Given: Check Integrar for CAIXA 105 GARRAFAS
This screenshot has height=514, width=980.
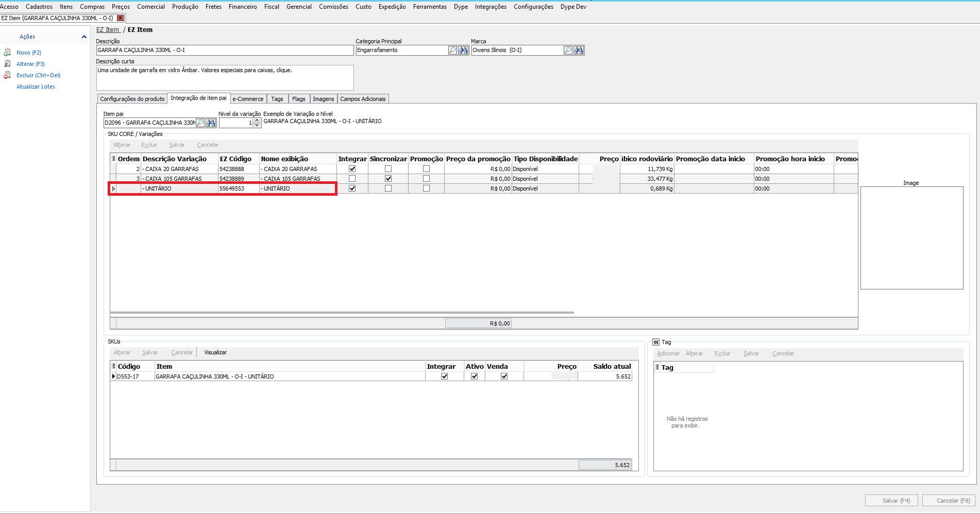Looking at the screenshot, I should 352,179.
